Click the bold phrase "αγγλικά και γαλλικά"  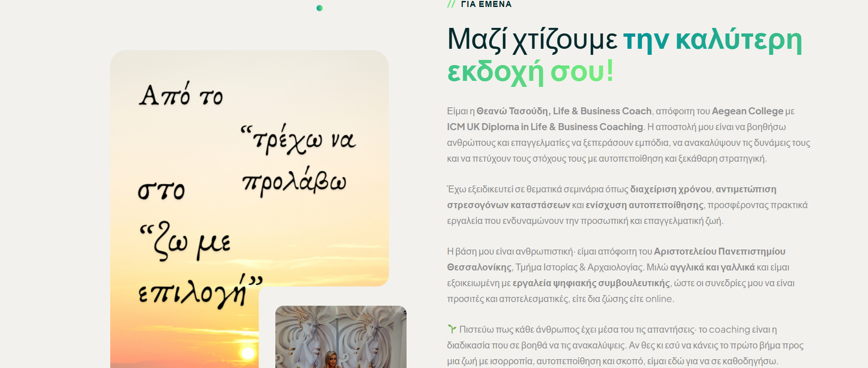712,267
